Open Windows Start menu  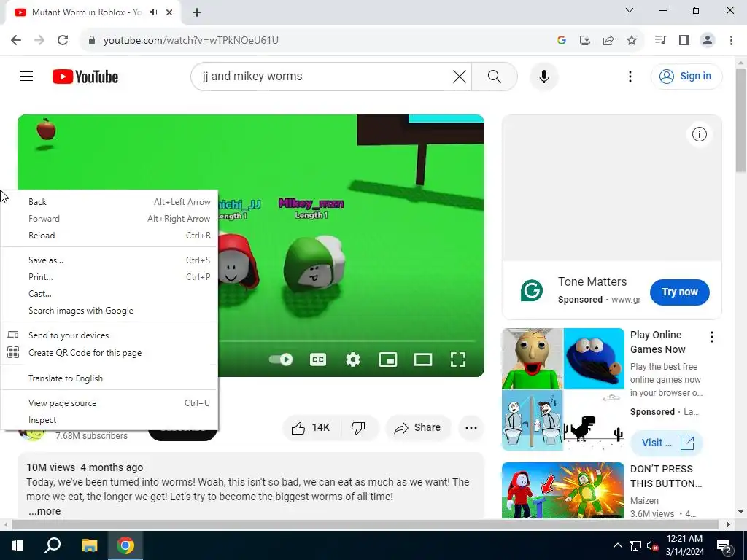[x=18, y=545]
